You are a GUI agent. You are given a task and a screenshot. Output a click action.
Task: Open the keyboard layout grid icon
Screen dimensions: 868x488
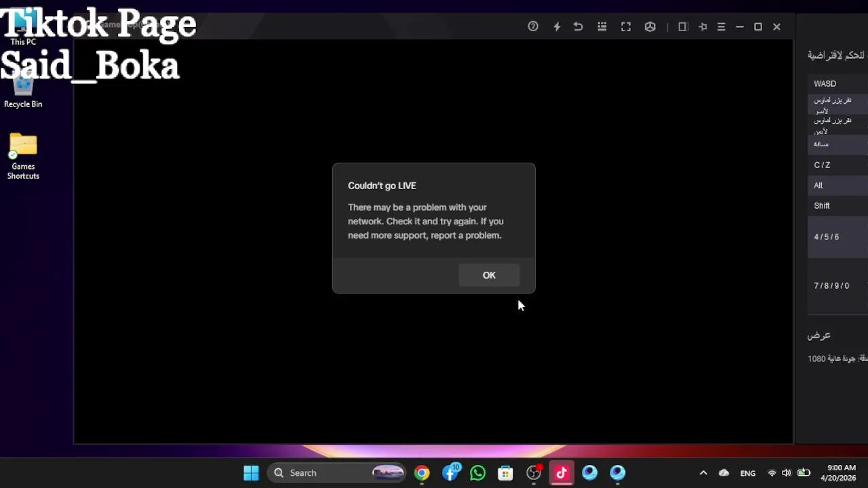(601, 26)
